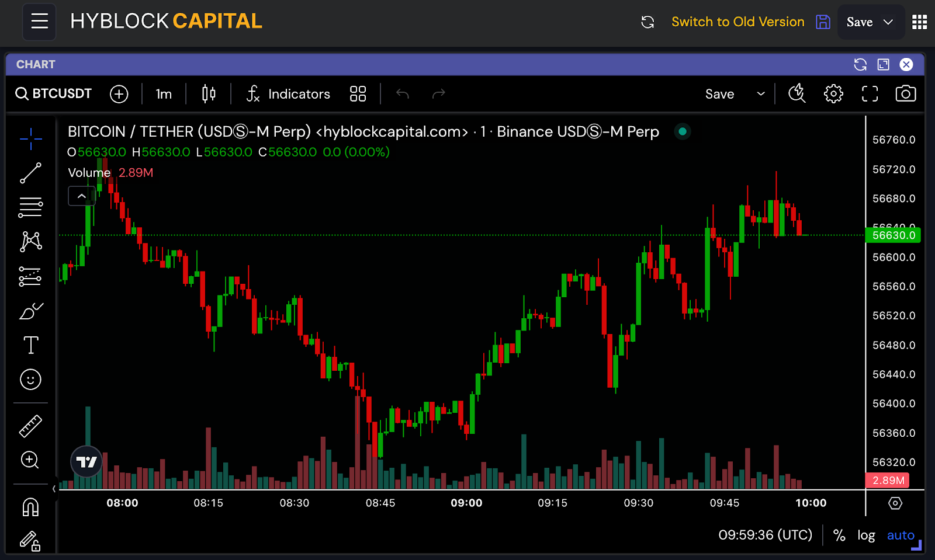
Task: Change the 1m time interval
Action: click(x=164, y=94)
